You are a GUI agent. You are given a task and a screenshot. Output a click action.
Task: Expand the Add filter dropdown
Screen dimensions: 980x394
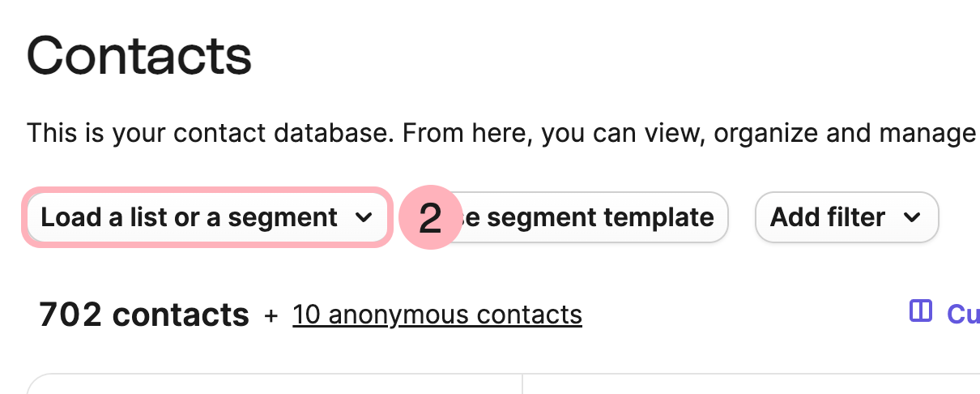click(846, 217)
